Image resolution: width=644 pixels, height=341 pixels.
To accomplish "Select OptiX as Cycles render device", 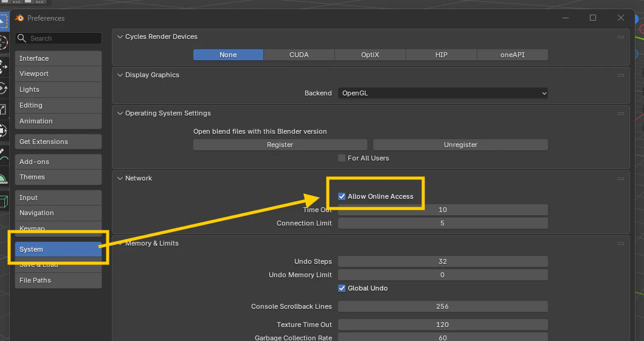I will pyautogui.click(x=370, y=55).
